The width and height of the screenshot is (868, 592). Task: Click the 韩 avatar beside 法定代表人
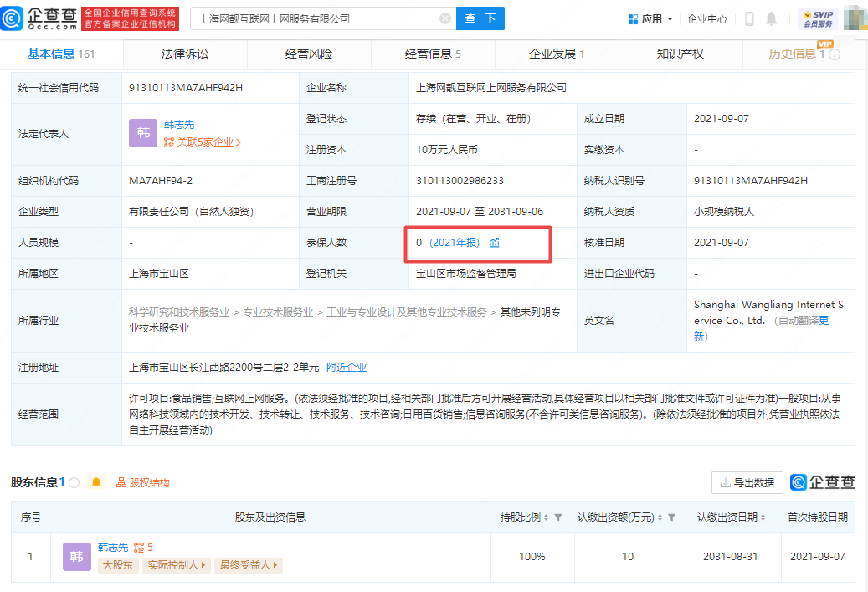143,133
